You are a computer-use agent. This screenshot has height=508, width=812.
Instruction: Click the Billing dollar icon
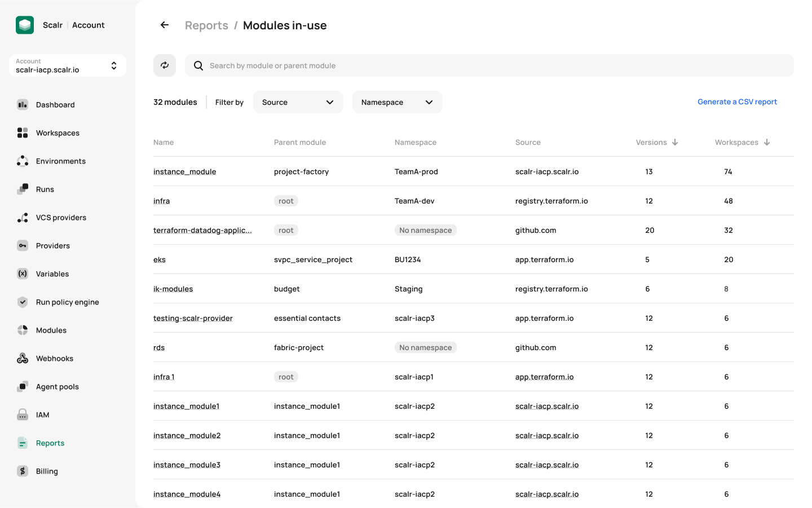pyautogui.click(x=23, y=471)
